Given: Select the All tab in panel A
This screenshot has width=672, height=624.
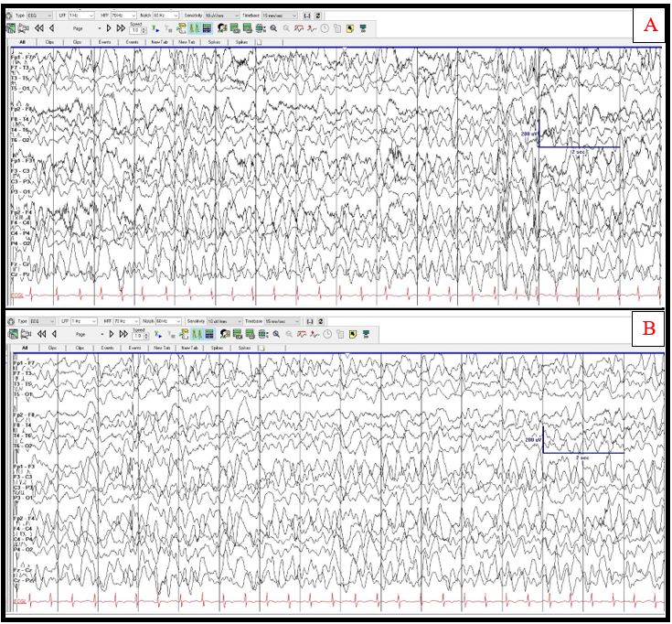Looking at the screenshot, I should click(x=24, y=42).
